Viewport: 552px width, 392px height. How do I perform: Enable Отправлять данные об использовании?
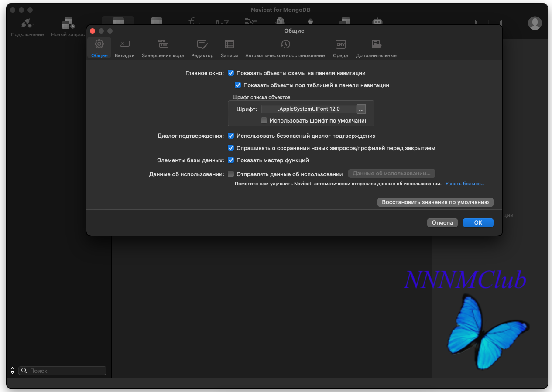point(231,174)
